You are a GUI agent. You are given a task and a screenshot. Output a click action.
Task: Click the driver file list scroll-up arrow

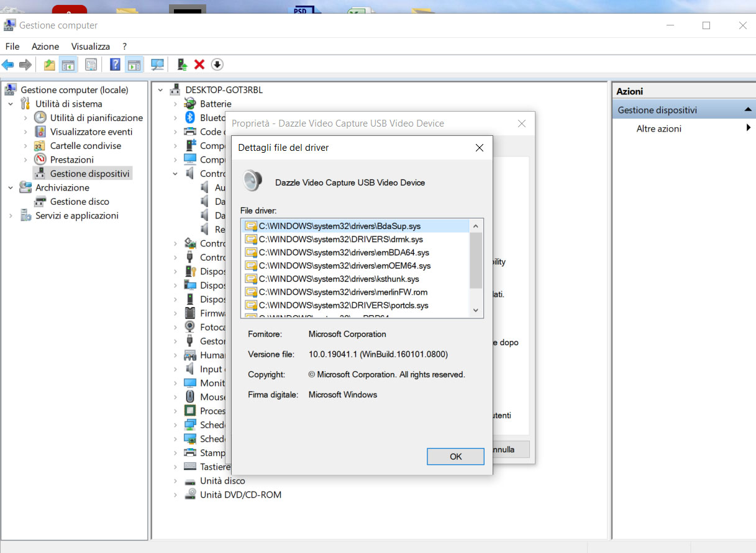tap(476, 226)
